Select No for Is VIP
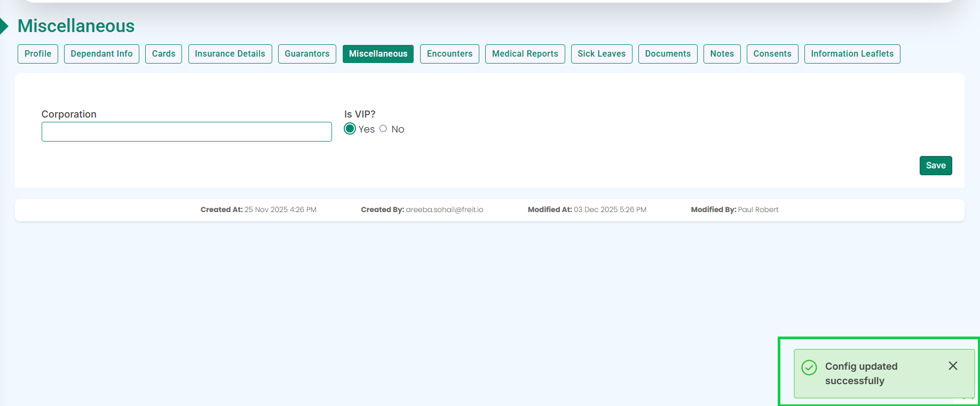 pyautogui.click(x=383, y=129)
